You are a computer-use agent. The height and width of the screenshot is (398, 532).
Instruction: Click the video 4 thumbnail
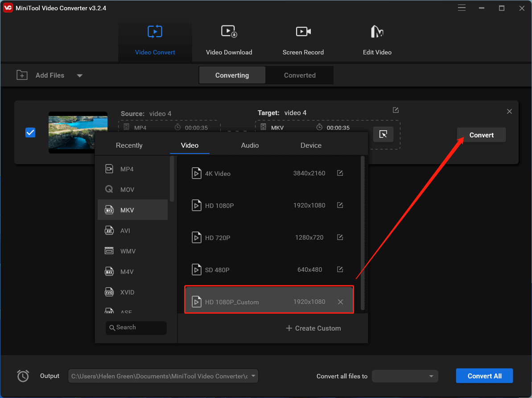click(x=78, y=132)
